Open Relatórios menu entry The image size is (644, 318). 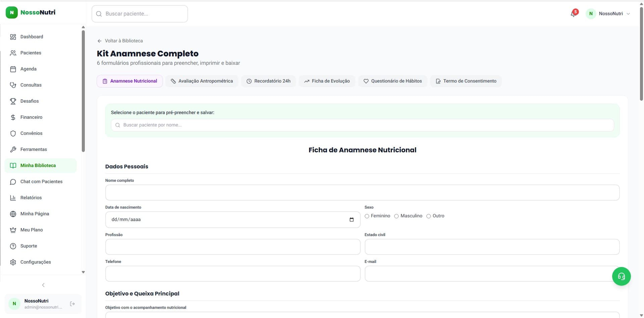coord(41,198)
